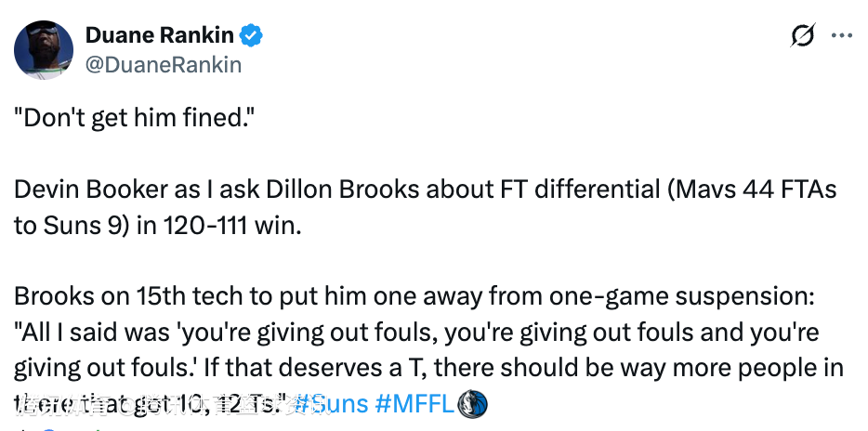This screenshot has width=868, height=431.
Task: Click Duane Rankin's profile avatar
Action: coord(45,49)
